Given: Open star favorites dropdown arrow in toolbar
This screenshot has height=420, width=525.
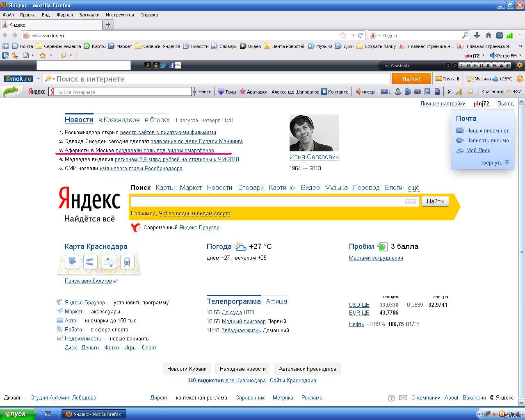Looking at the screenshot, I should click(x=51, y=55).
